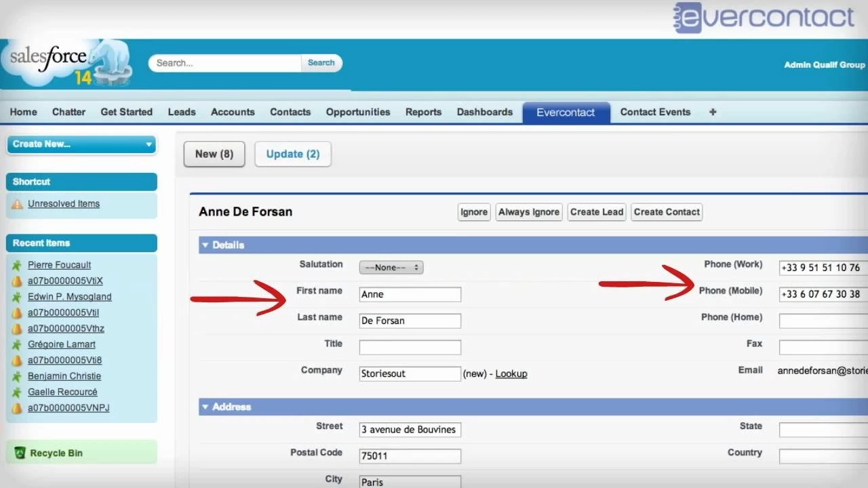Open the Lookup link beside Company
The image size is (868, 488).
click(511, 373)
